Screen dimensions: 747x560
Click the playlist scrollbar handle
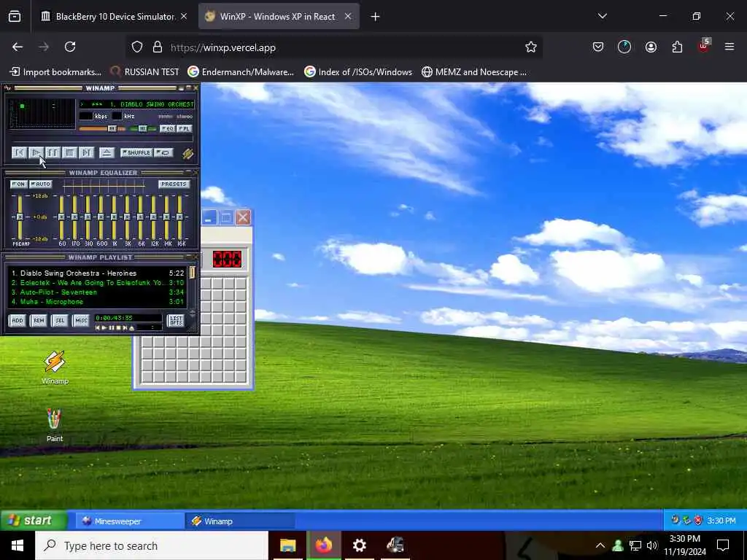click(x=192, y=273)
